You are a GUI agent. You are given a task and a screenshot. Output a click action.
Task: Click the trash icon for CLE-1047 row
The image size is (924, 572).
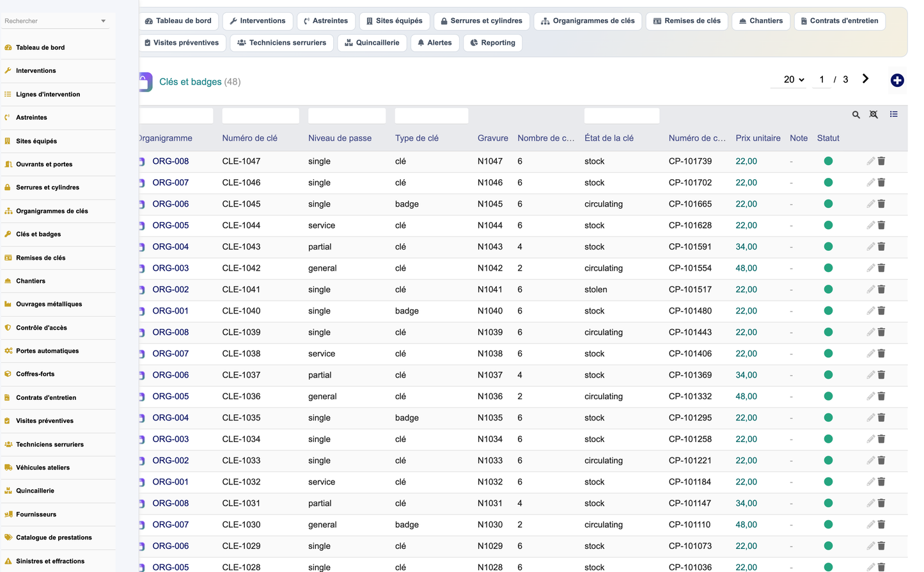(x=881, y=161)
